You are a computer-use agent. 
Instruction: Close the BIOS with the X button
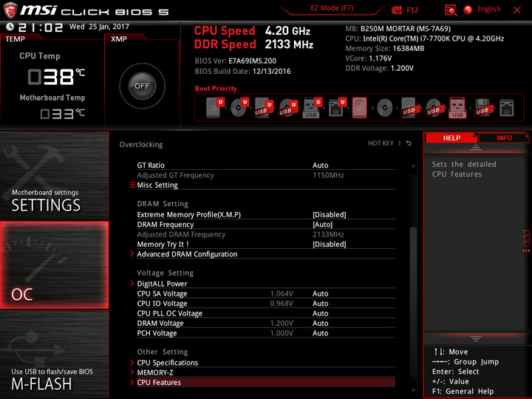tap(517, 10)
